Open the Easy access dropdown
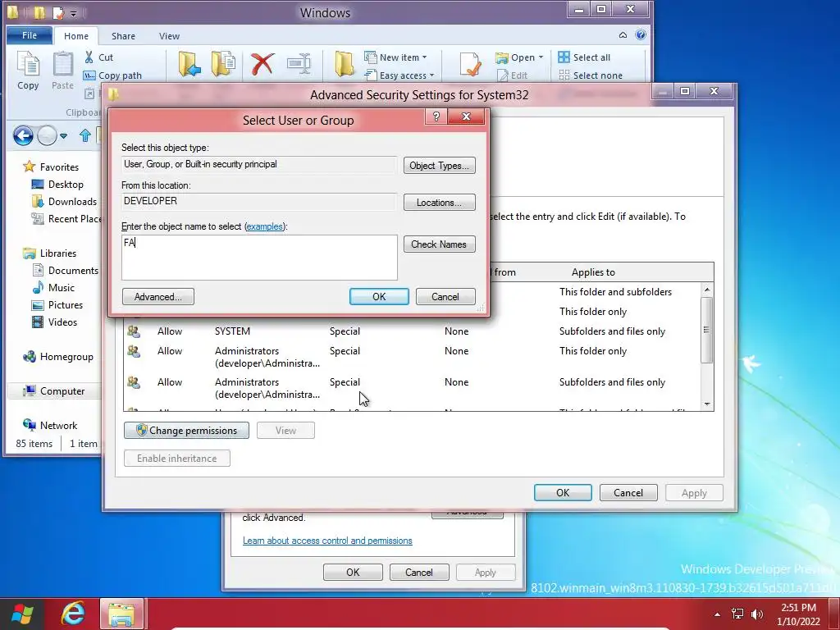 tap(399, 75)
